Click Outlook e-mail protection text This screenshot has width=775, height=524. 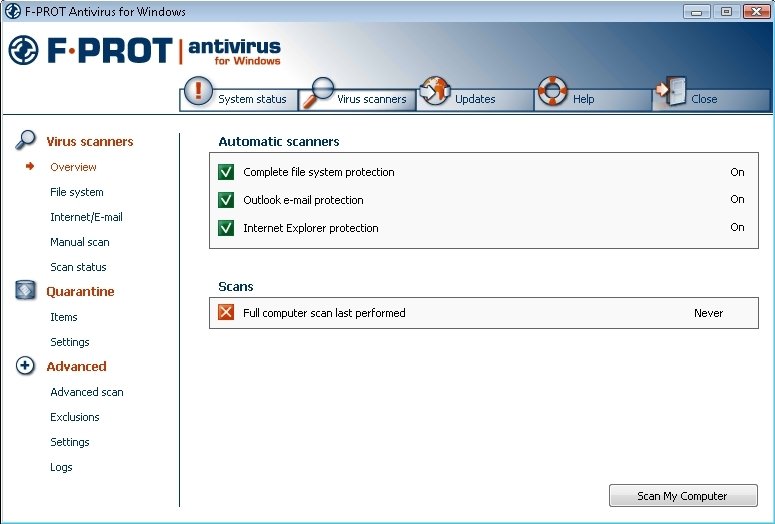(303, 200)
